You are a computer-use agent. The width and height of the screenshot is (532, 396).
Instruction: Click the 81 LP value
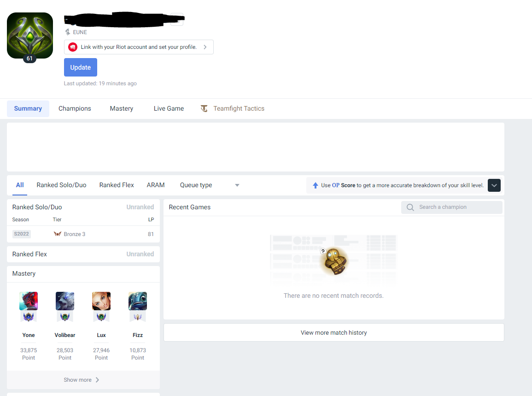(151, 234)
